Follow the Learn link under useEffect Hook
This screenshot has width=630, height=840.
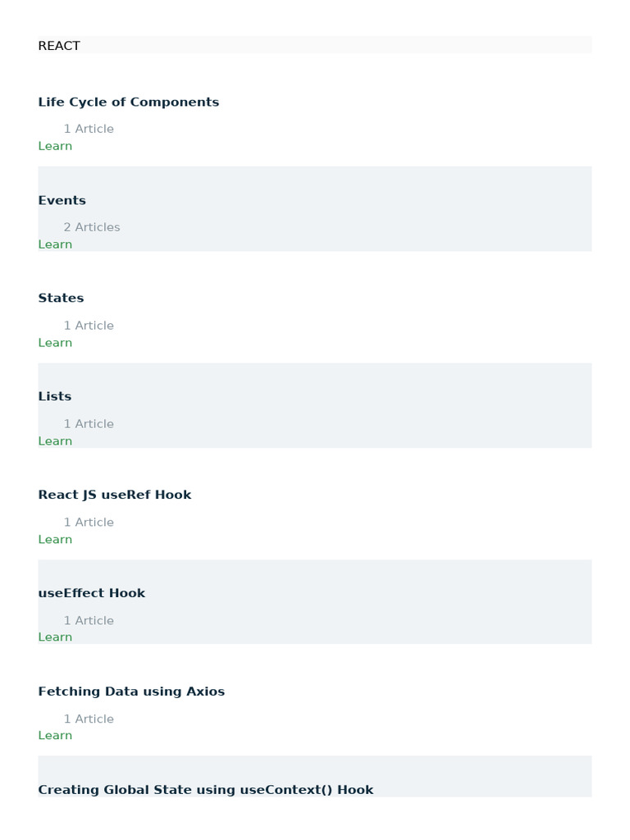55,637
